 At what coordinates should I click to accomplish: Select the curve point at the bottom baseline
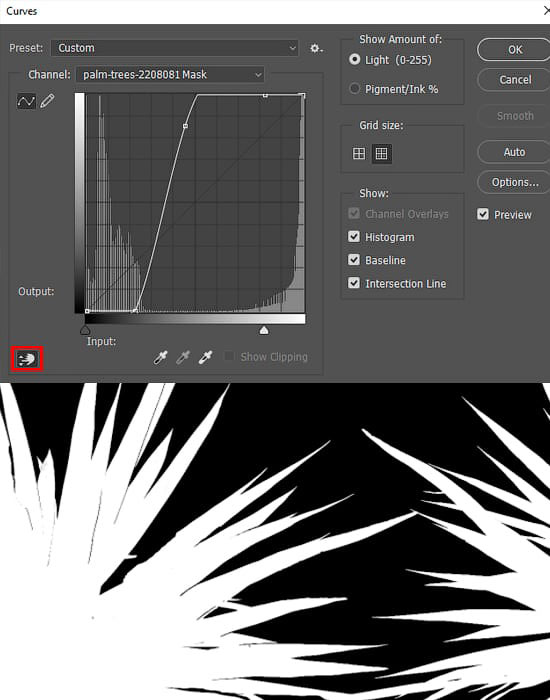click(x=135, y=310)
